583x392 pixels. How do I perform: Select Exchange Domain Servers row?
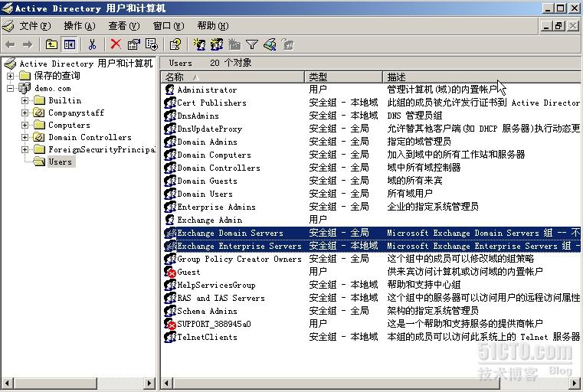[x=372, y=233]
